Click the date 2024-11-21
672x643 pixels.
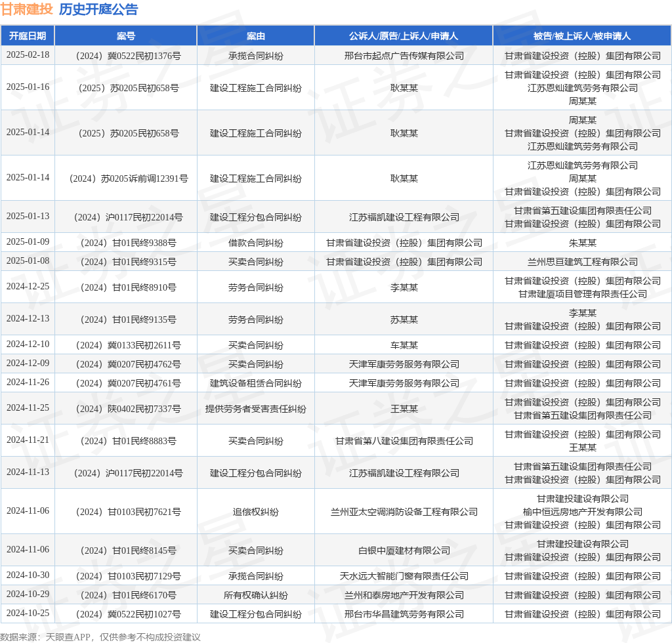click(28, 440)
